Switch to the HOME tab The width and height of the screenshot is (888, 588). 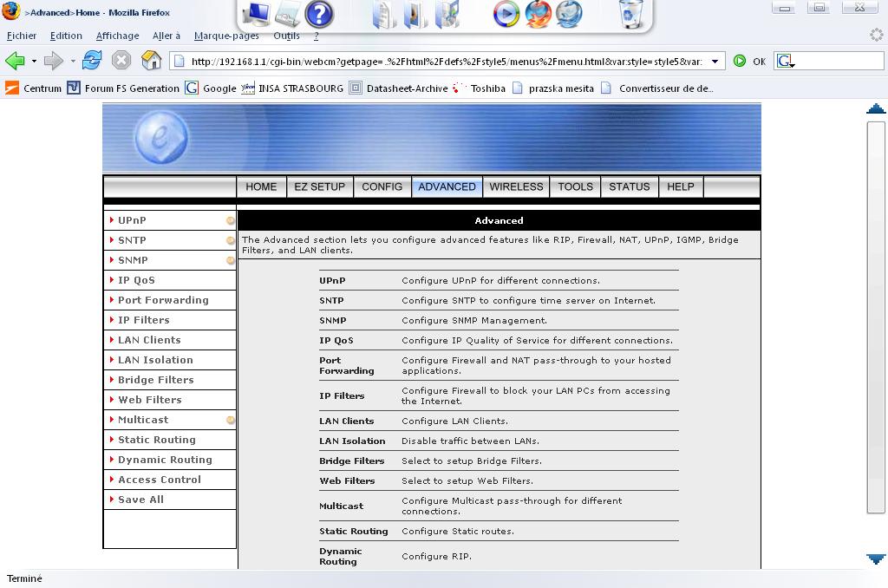click(261, 187)
